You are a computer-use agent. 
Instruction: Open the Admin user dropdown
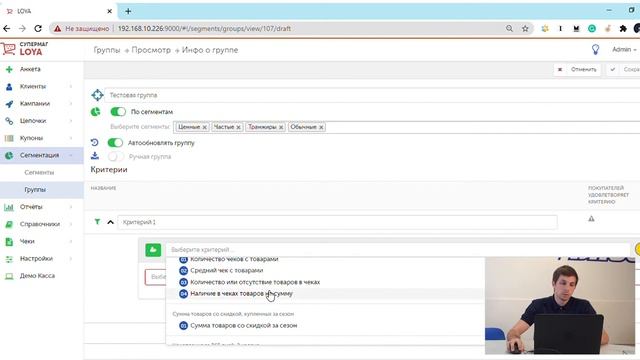pyautogui.click(x=624, y=49)
